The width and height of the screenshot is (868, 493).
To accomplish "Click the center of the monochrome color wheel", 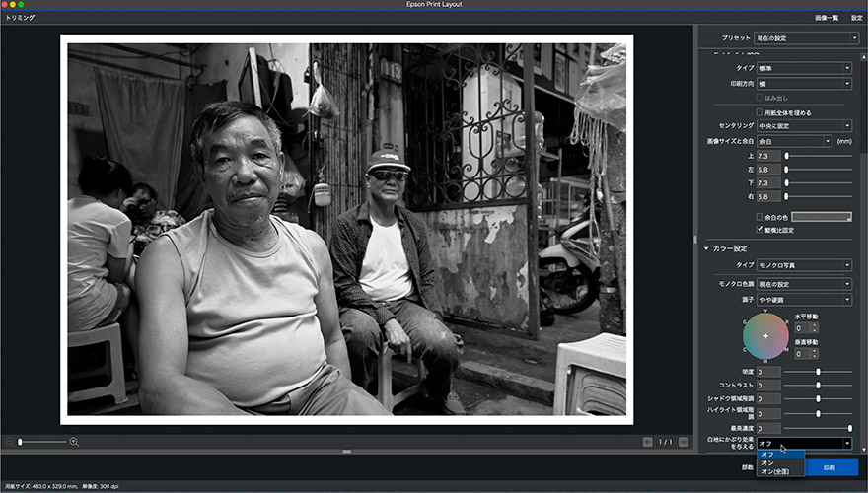I will coord(765,336).
